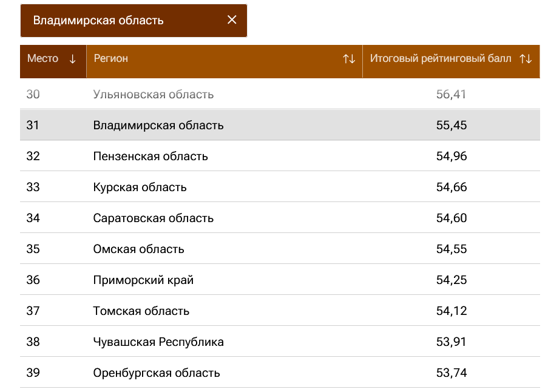The width and height of the screenshot is (548, 392).
Task: Click Итоговый рейтинговый балл header text
Action: tap(441, 58)
